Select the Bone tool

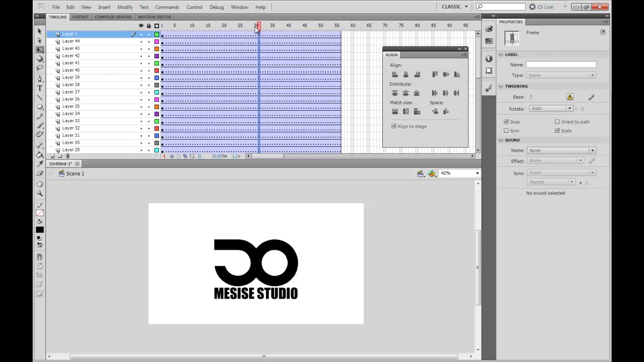point(40,145)
